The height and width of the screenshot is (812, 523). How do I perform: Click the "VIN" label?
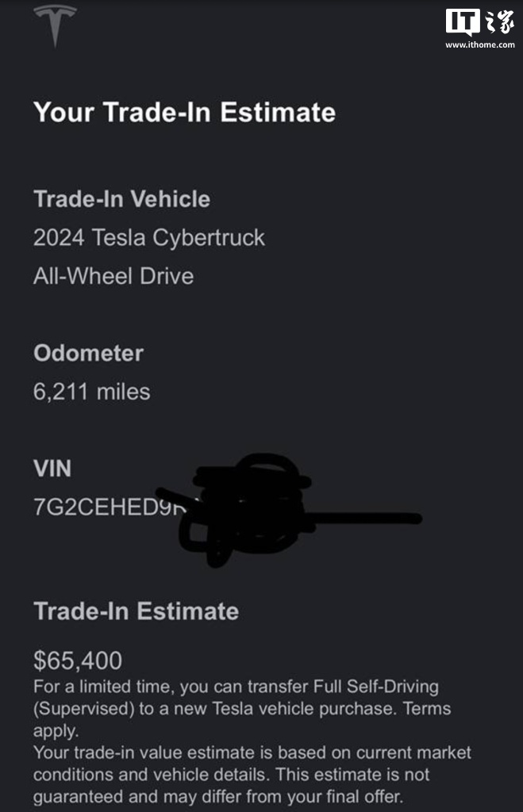[52, 469]
